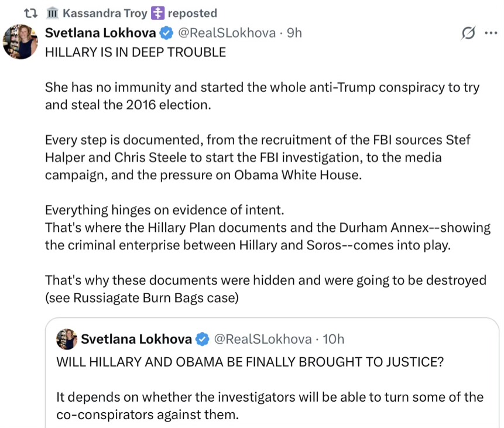The height and width of the screenshot is (428, 504).
Task: Click the paragraph mentioning Russiagate Burn Bags case
Action: click(265, 289)
